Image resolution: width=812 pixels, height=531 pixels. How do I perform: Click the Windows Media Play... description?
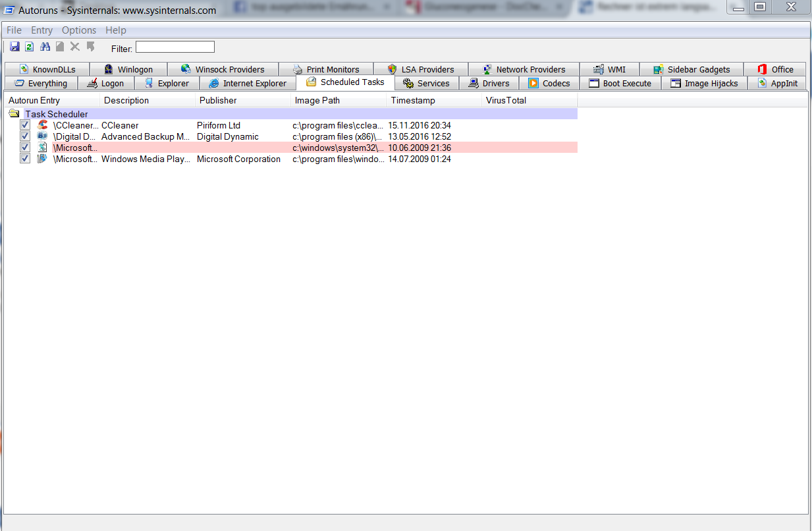point(146,159)
